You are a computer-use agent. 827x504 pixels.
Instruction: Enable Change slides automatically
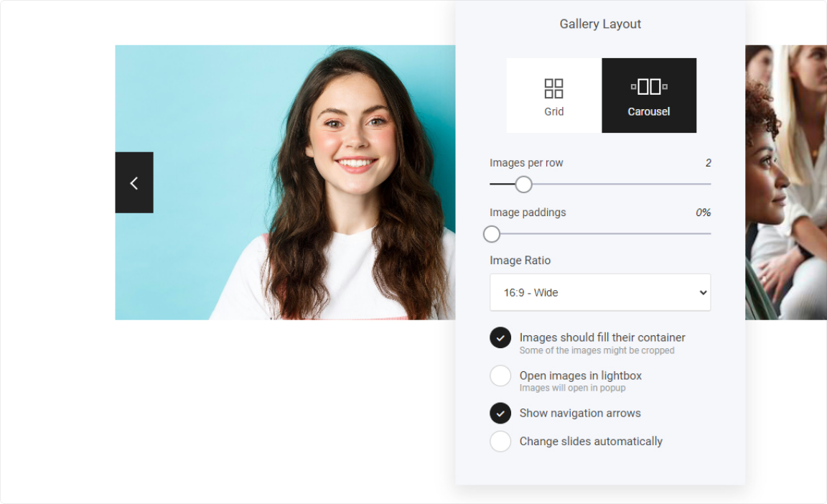tap(500, 442)
